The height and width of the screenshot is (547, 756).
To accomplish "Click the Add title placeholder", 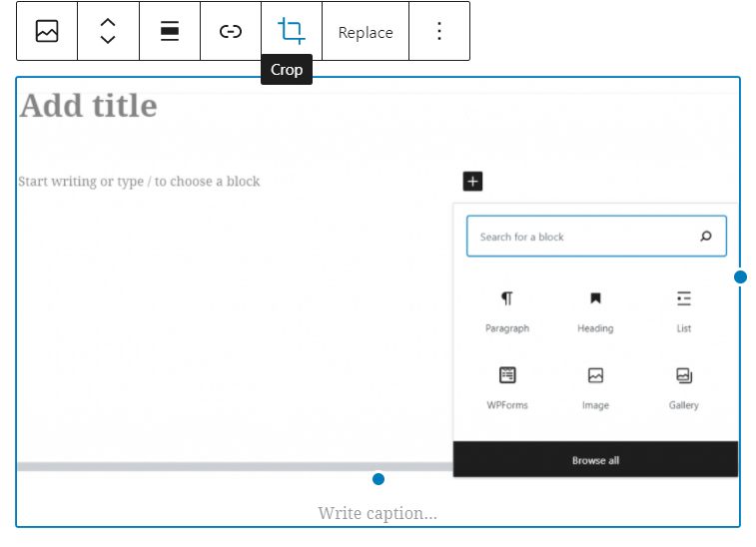I will coord(89,106).
